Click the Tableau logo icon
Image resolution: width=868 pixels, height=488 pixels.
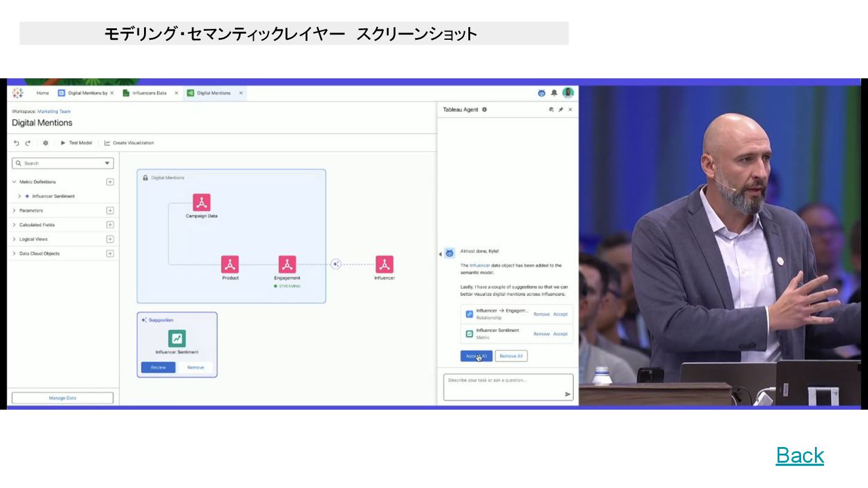(x=17, y=93)
